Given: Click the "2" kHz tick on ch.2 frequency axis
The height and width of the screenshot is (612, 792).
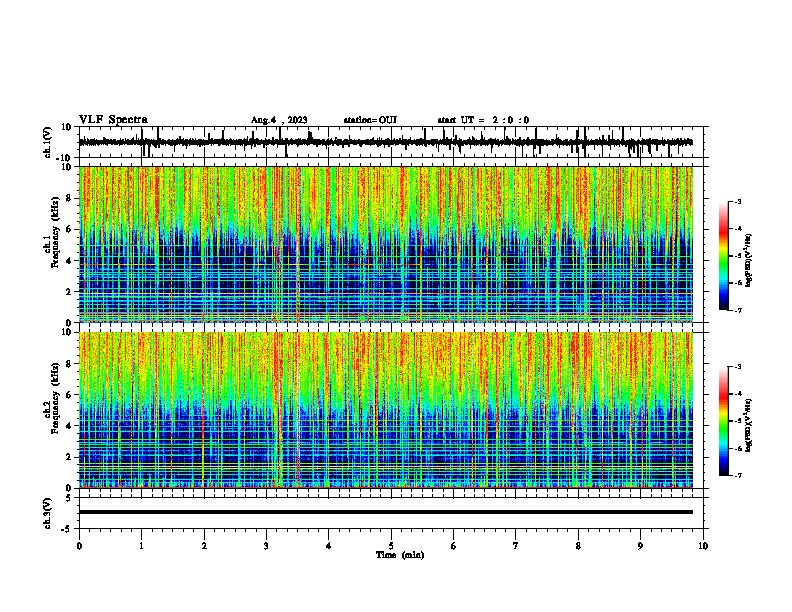Looking at the screenshot, I should [70, 457].
